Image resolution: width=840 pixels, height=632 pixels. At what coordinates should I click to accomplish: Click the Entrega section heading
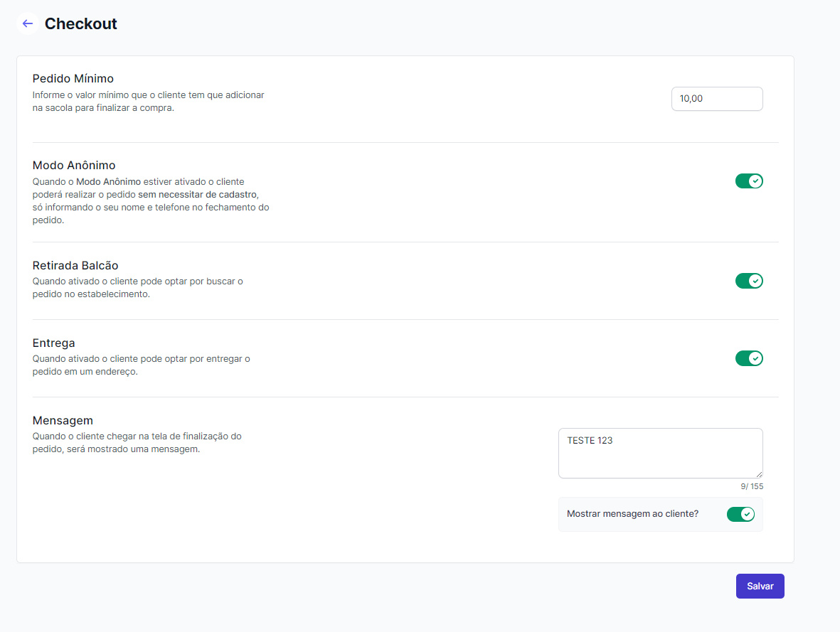coord(53,343)
